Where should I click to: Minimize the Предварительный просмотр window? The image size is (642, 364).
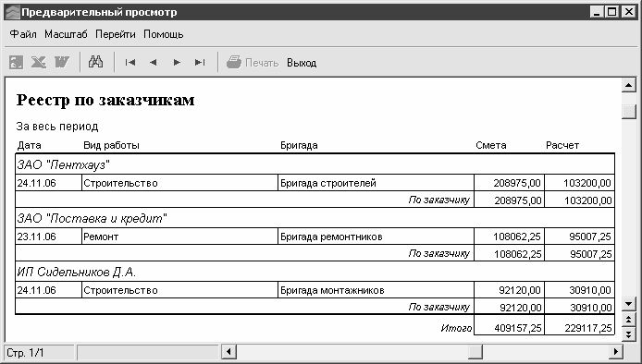[x=597, y=12]
